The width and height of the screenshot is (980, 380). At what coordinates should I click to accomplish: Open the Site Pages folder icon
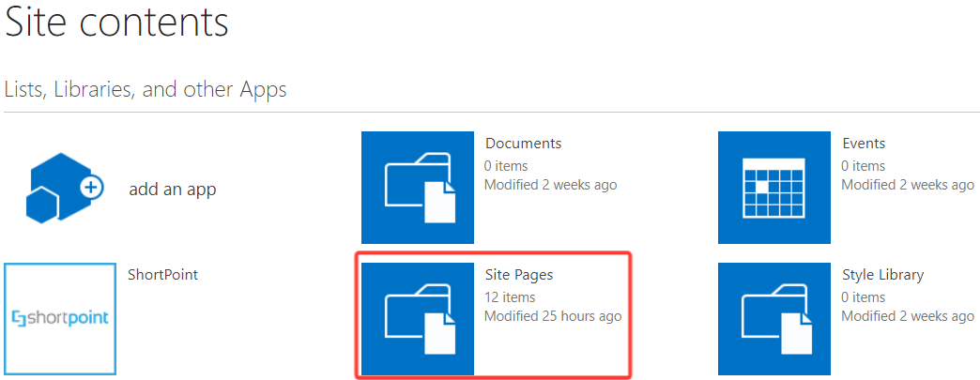(x=418, y=319)
